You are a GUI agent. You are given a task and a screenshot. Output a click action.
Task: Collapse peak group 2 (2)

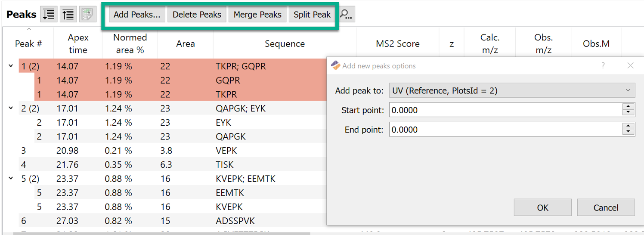pos(11,108)
